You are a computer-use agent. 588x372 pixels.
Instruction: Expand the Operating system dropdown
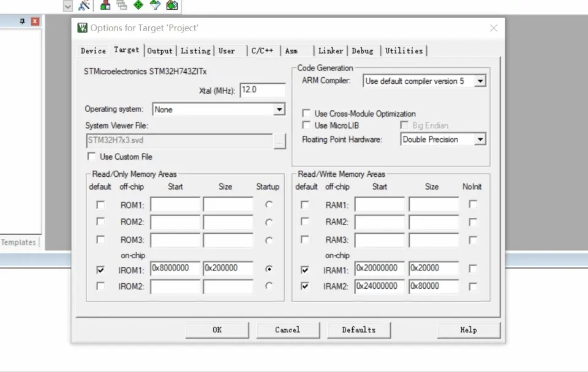(279, 110)
